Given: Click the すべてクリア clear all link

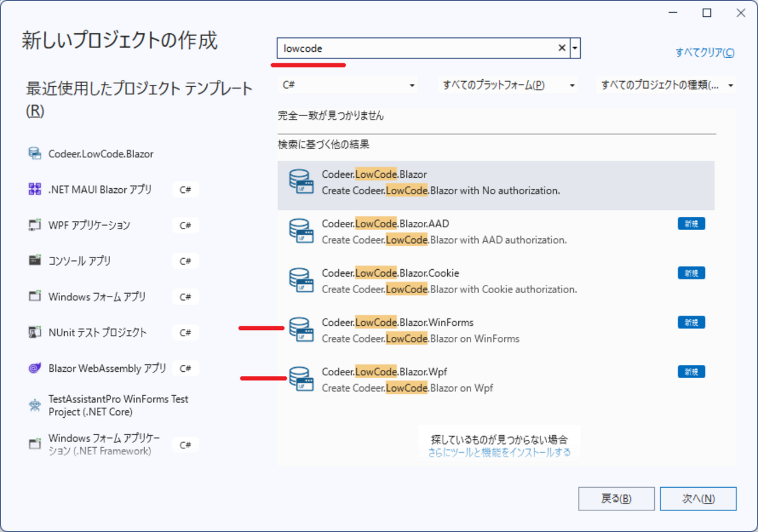Looking at the screenshot, I should pyautogui.click(x=704, y=53).
